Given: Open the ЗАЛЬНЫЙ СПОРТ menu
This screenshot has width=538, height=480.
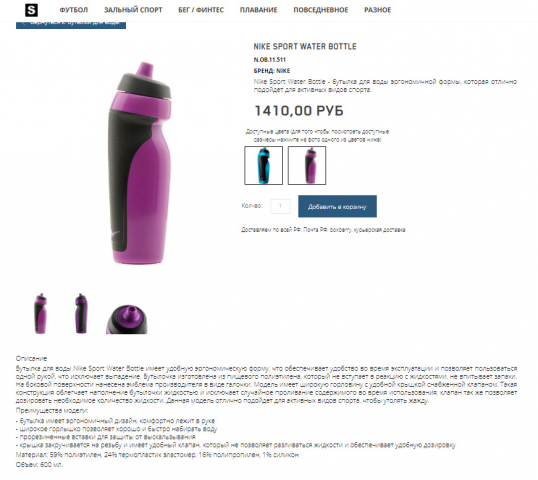Looking at the screenshot, I should [x=133, y=10].
